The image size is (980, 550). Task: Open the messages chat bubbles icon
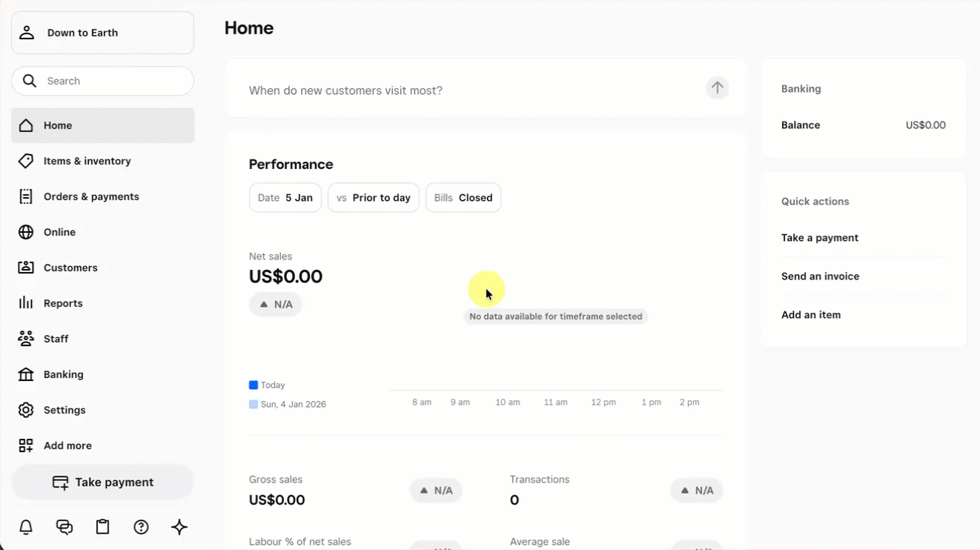[x=64, y=527]
